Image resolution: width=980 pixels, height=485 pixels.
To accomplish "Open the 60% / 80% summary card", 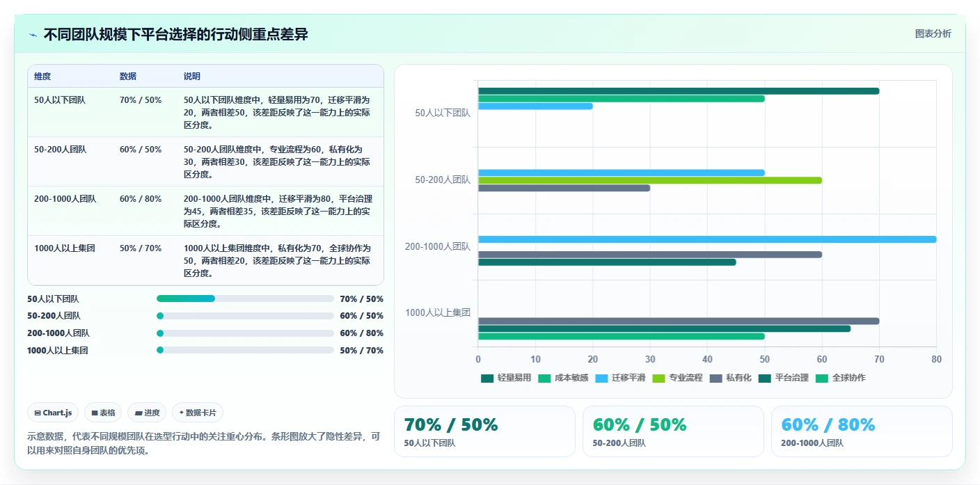I will point(862,431).
